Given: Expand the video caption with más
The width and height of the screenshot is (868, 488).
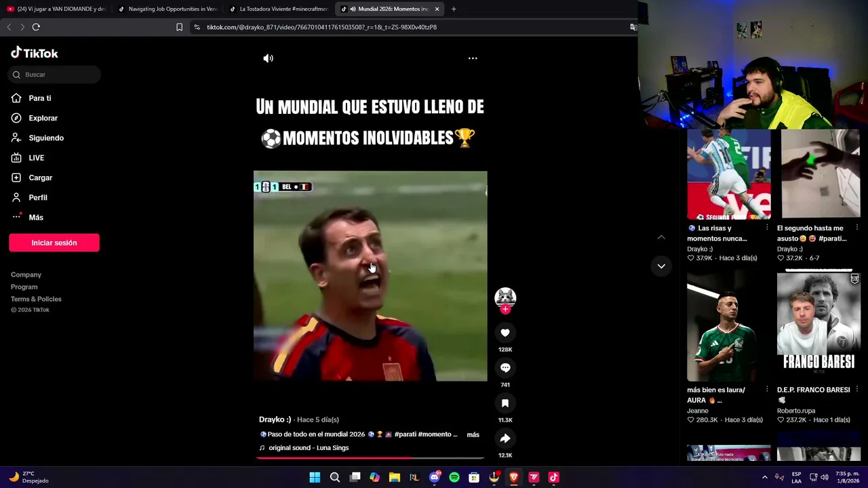Looking at the screenshot, I should 473,434.
